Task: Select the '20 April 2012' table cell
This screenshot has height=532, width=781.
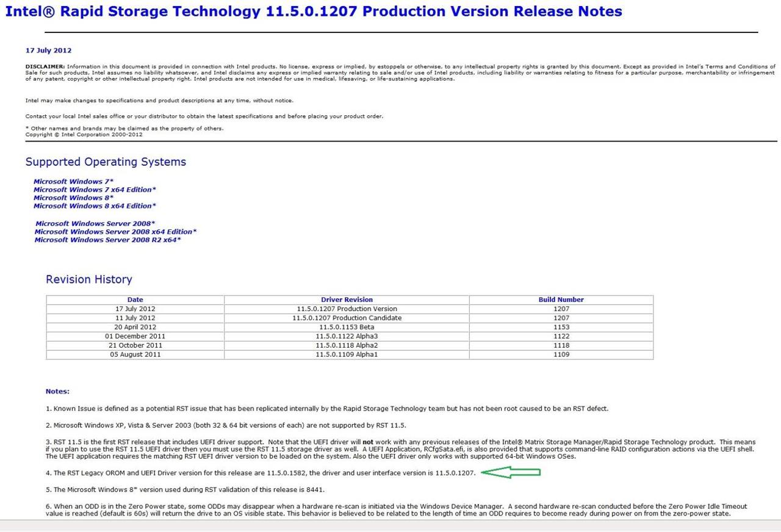Action: 135,327
